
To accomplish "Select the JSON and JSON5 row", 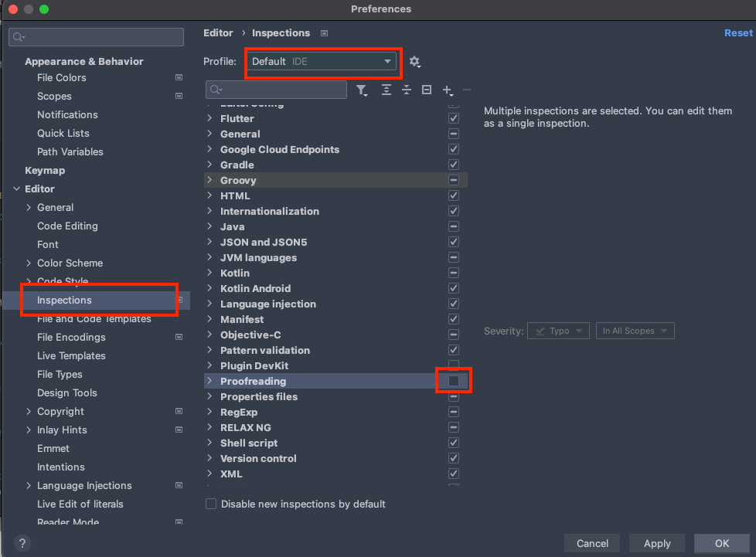I will click(335, 242).
